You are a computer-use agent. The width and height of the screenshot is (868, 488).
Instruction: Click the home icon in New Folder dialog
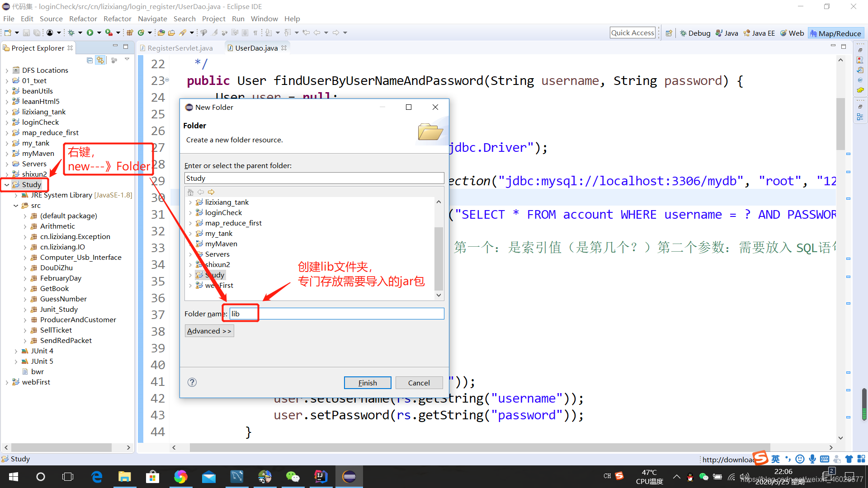coord(190,192)
